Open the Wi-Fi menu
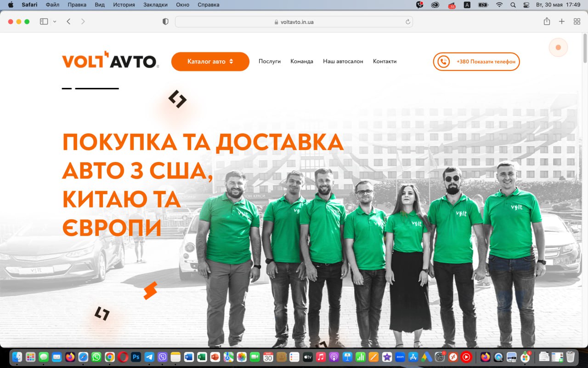Screen dimensions: 588x368 [x=499, y=5]
